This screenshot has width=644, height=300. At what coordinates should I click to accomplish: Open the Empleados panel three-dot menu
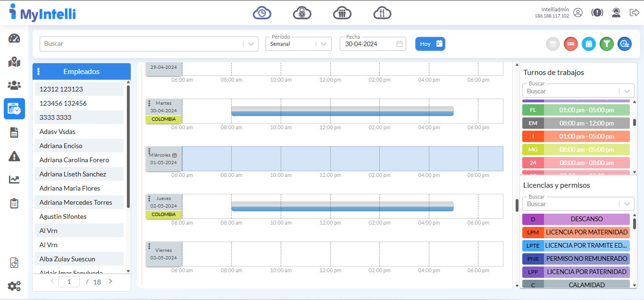click(x=39, y=72)
